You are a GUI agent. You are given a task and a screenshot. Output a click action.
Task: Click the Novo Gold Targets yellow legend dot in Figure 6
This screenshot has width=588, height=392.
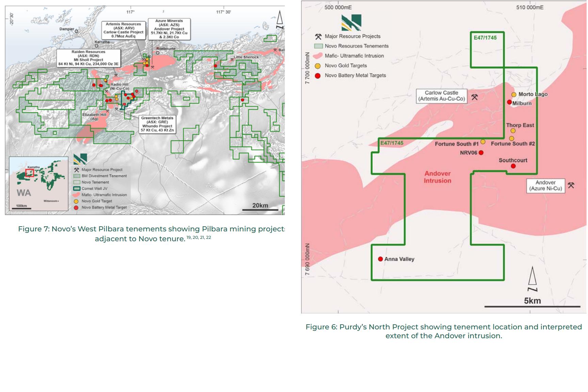click(318, 66)
